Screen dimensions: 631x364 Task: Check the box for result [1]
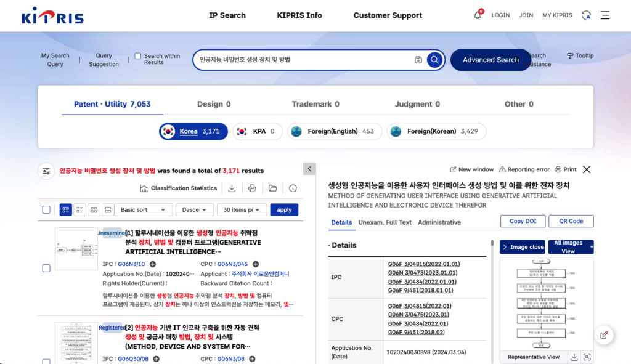tap(46, 268)
